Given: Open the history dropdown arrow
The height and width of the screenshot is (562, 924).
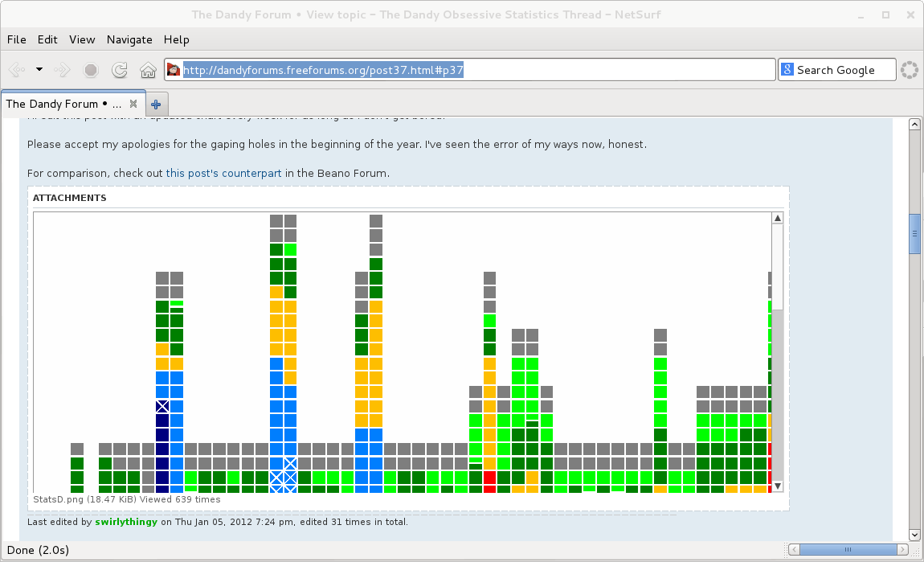Looking at the screenshot, I should click(x=39, y=70).
